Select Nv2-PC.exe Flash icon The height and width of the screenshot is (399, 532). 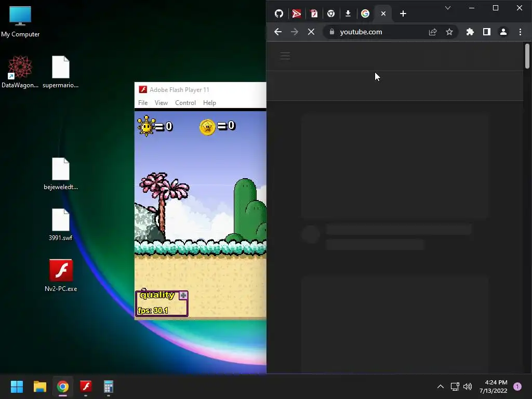61,275
